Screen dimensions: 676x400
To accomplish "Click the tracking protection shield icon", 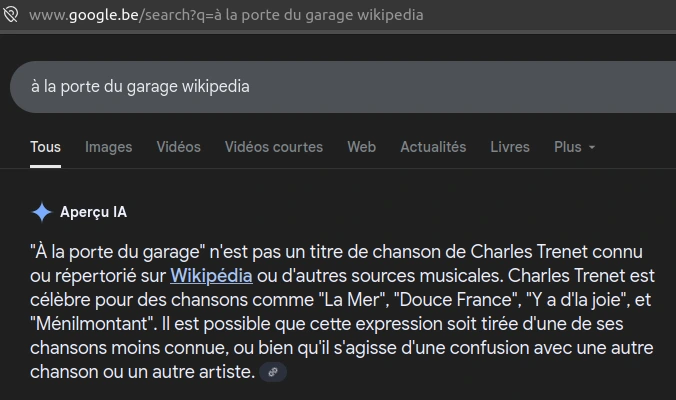I will [x=11, y=15].
